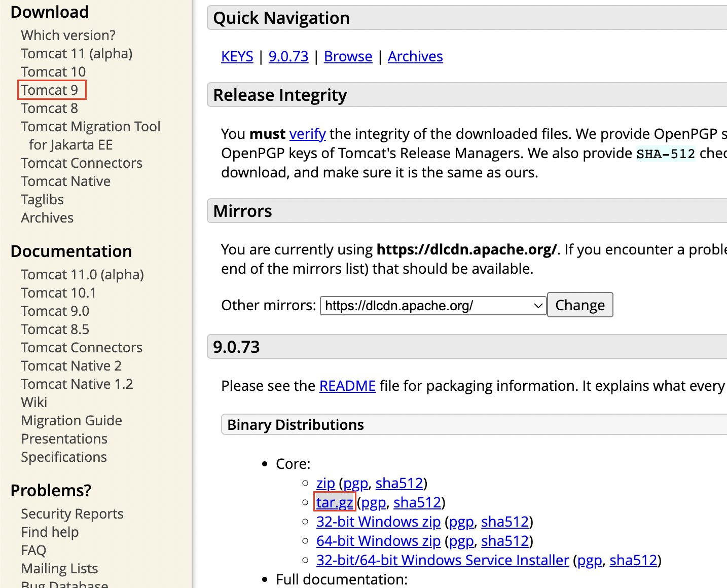Open Archives in the Download sidebar
This screenshot has width=727, height=588.
(x=47, y=217)
